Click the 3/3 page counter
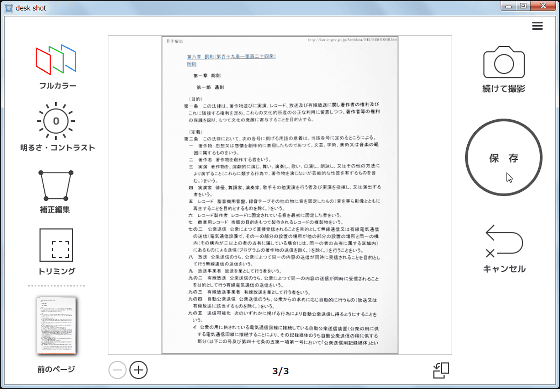This screenshot has height=389, width=560. [x=280, y=371]
